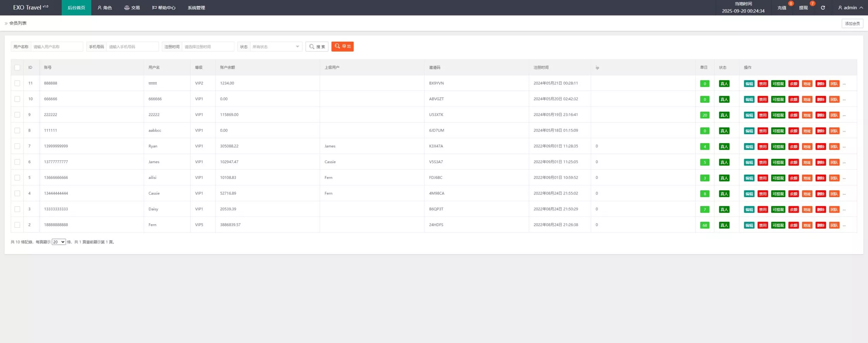The image size is (868, 343).
Task: Open the 状态 status filter dropdown
Action: pyautogui.click(x=276, y=47)
